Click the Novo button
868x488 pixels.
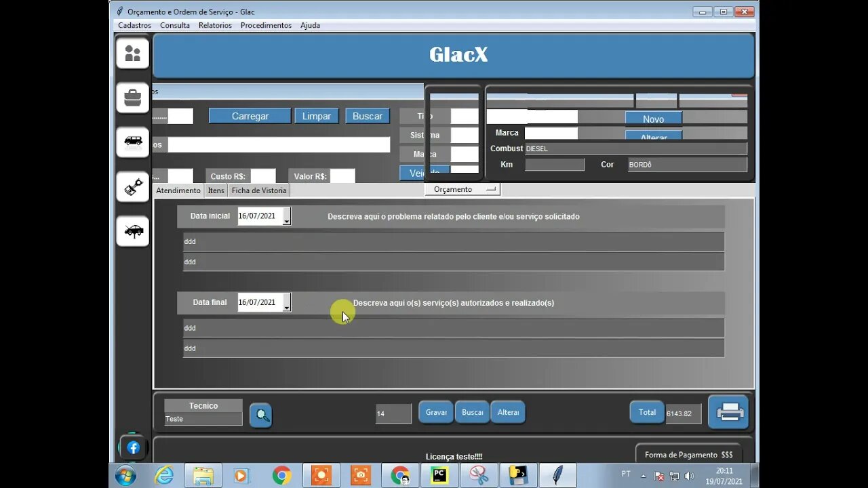654,119
